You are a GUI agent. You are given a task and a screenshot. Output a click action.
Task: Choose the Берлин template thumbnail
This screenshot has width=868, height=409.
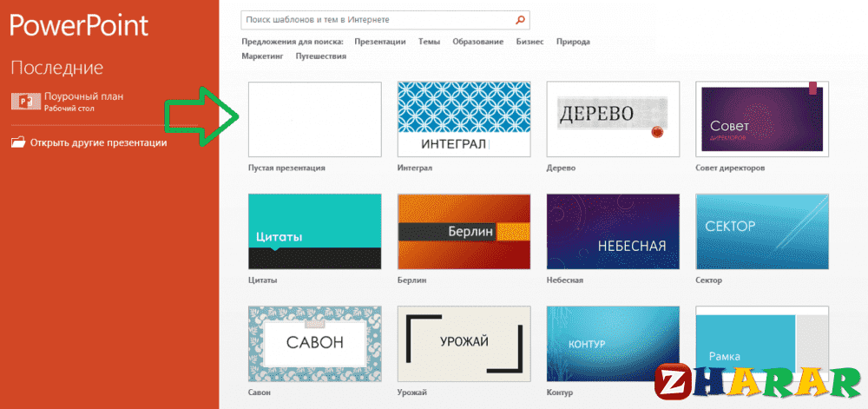[464, 232]
